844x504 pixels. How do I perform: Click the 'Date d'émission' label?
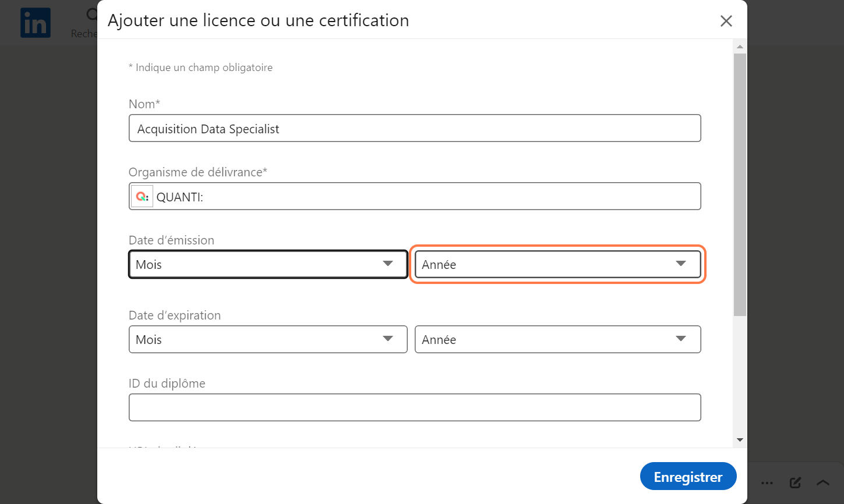coord(171,240)
